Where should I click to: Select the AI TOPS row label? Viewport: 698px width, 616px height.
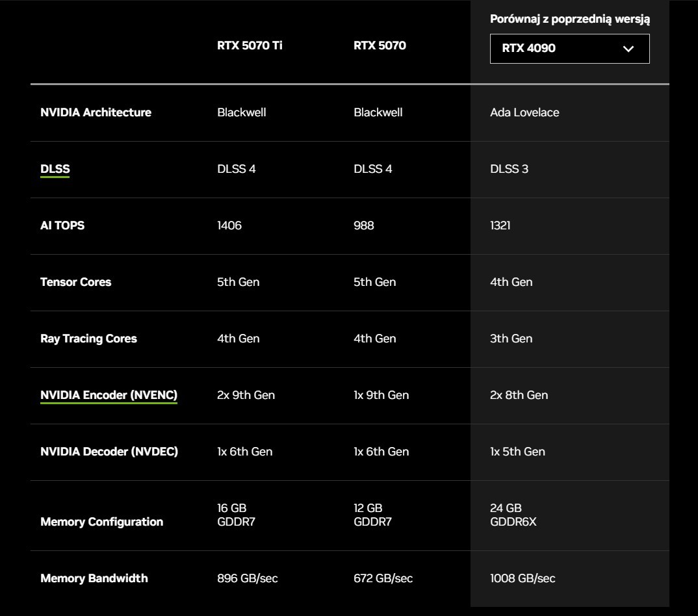tap(62, 225)
